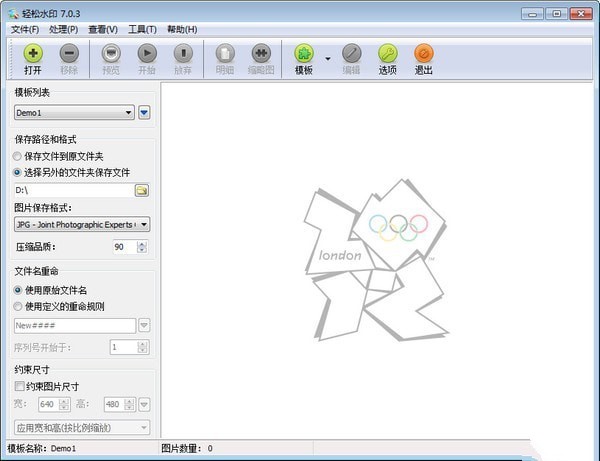The width and height of the screenshot is (600, 461).
Task: Open the size preset dropdown beside height 480
Action: coord(144,404)
